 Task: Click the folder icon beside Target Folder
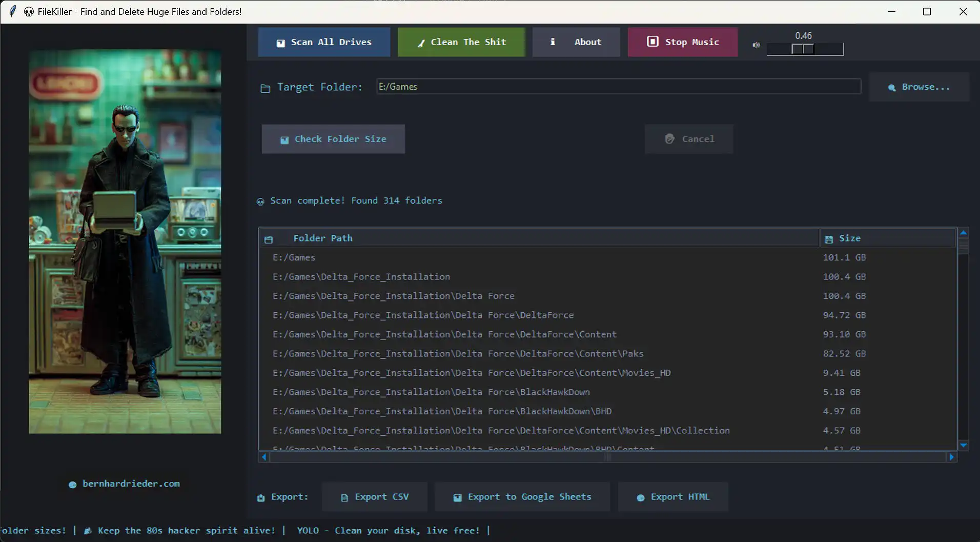265,88
